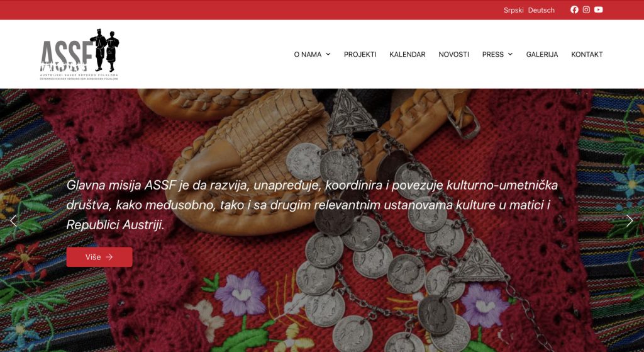This screenshot has height=352, width=644.
Task: Open the NOVOSTI page
Action: click(454, 54)
